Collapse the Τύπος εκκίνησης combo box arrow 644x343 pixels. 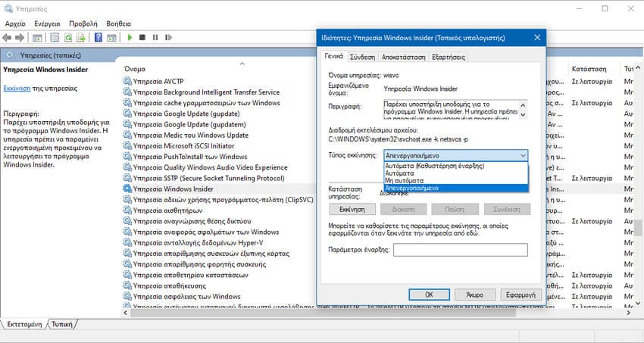523,155
